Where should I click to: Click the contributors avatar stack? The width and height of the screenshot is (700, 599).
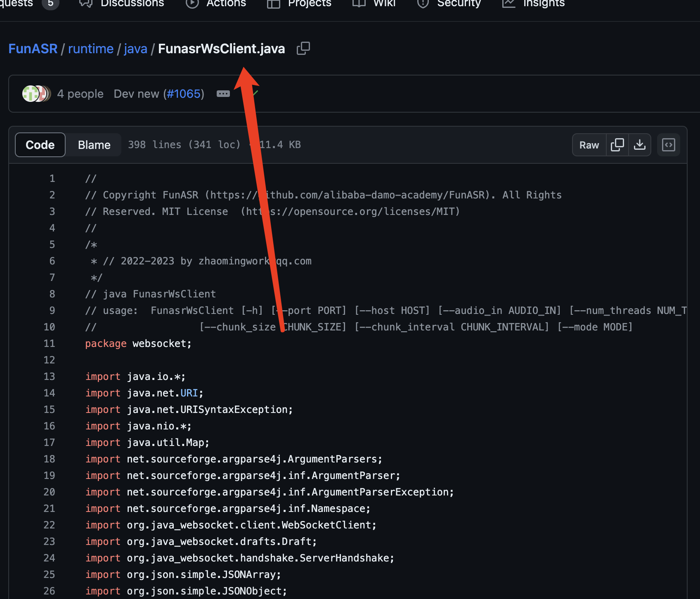(36, 94)
